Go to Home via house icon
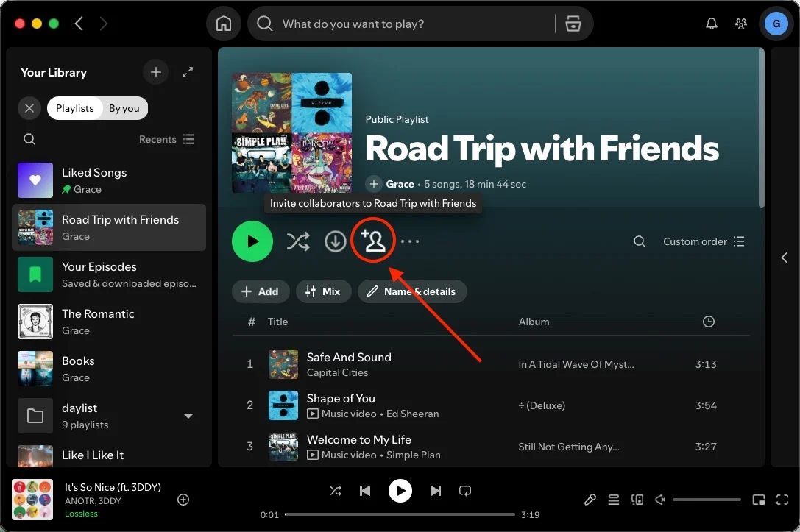 pos(224,24)
